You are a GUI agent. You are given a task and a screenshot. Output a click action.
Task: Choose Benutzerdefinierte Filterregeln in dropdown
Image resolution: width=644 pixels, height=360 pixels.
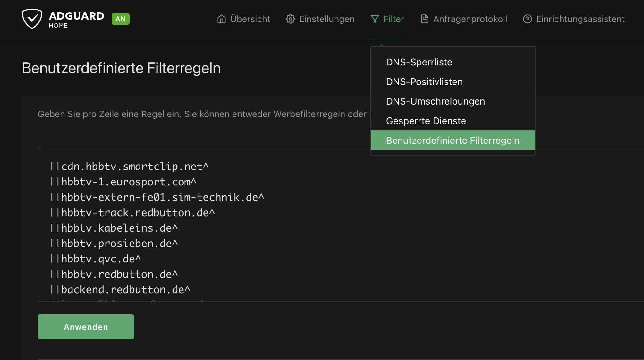tap(453, 140)
